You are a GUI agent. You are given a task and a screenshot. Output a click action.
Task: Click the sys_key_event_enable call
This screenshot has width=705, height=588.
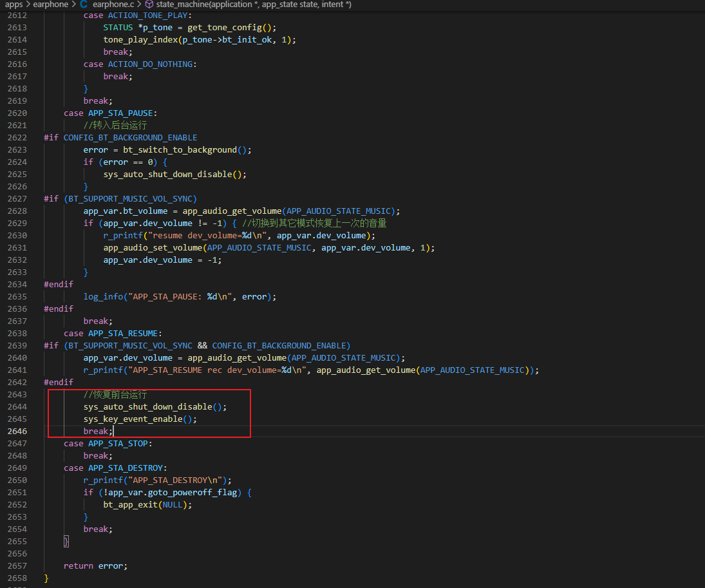coord(133,419)
